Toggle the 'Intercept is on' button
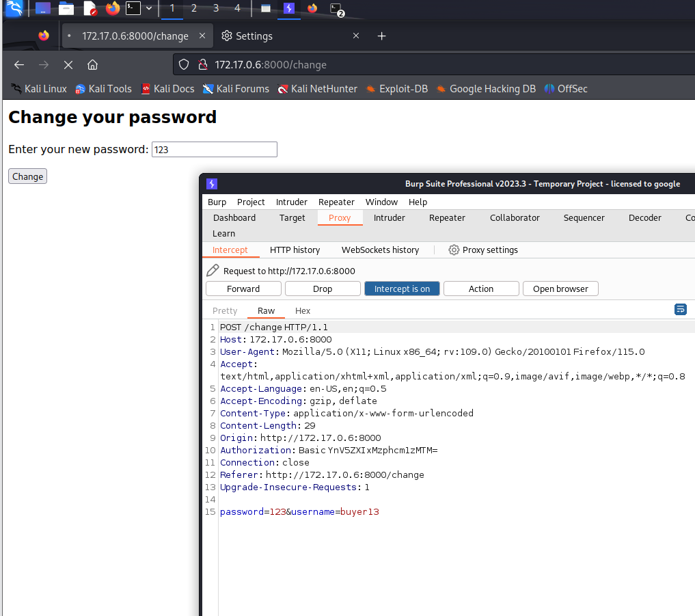The width and height of the screenshot is (695, 616). 402,289
